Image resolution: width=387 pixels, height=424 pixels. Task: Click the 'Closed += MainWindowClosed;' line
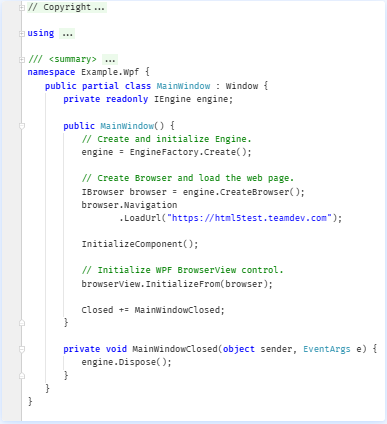153,310
